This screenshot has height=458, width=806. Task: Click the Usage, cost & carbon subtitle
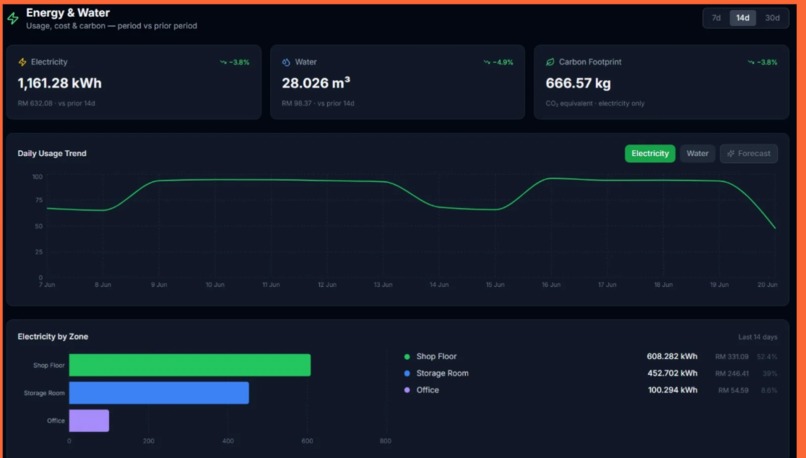[x=112, y=26]
